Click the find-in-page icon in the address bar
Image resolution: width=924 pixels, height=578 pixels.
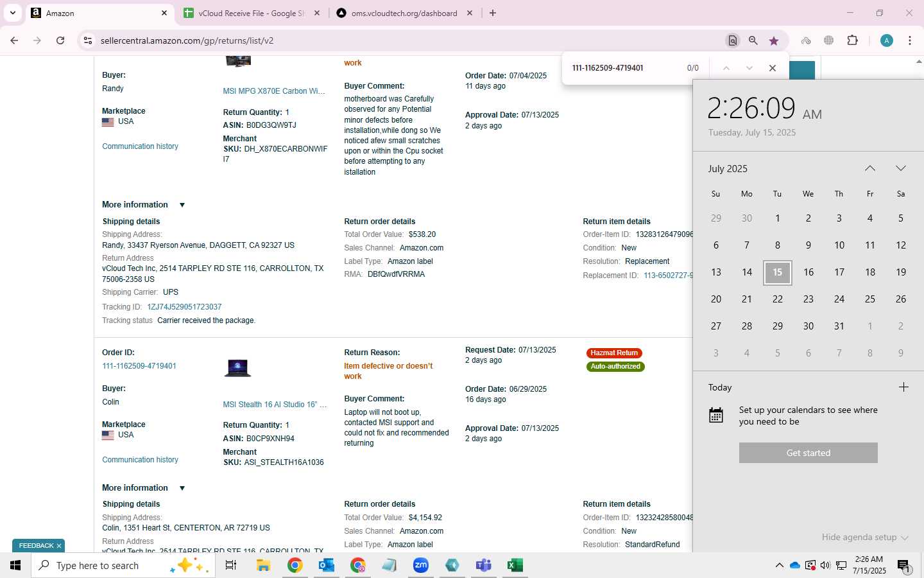(x=732, y=40)
